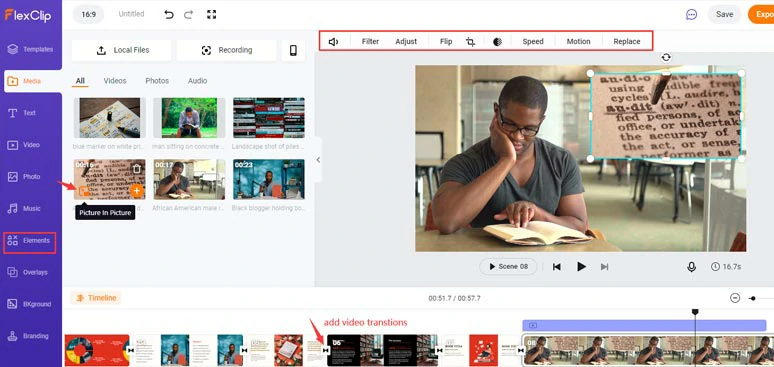
Task: Click the orange Export button
Action: [761, 14]
